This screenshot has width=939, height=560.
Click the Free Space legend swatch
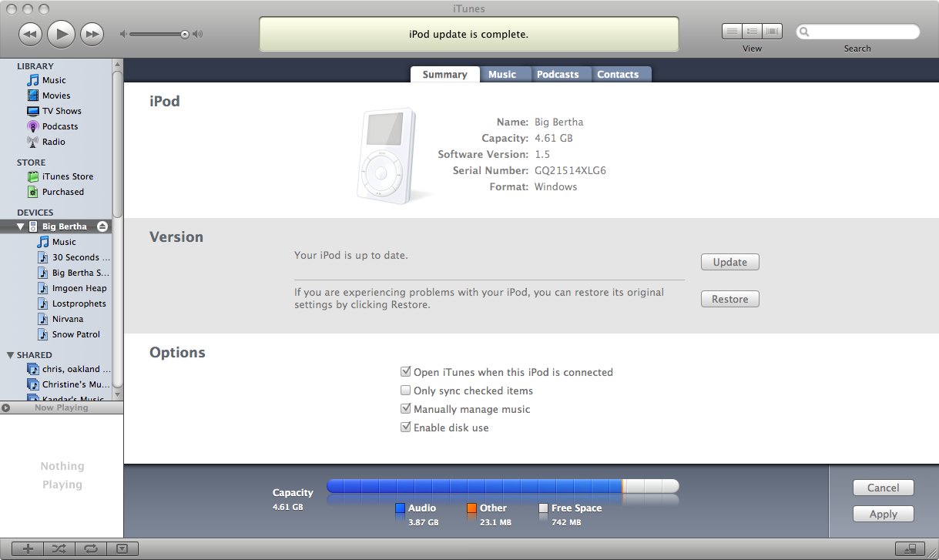point(543,508)
